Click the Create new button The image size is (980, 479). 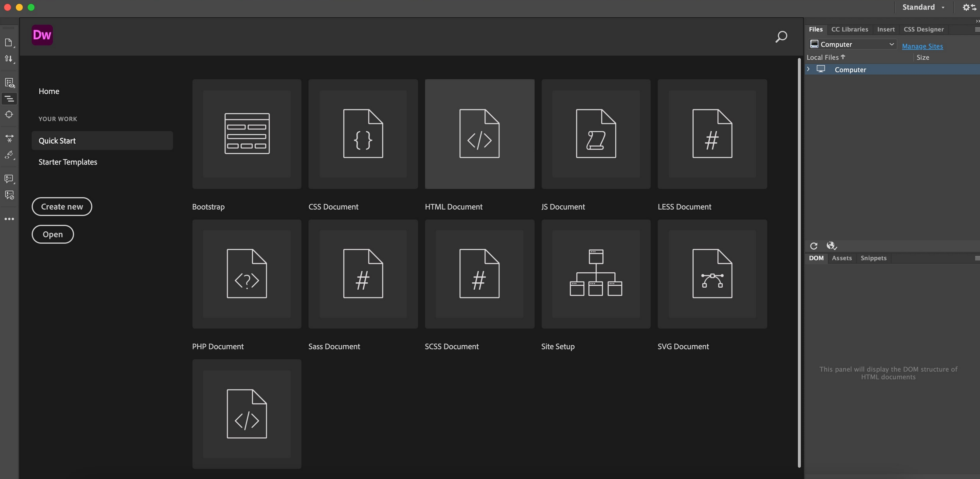[62, 206]
